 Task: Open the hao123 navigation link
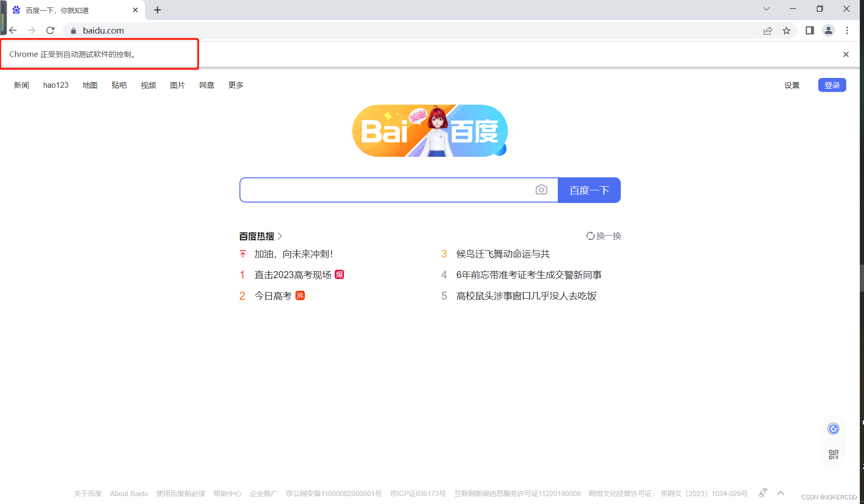[x=56, y=85]
